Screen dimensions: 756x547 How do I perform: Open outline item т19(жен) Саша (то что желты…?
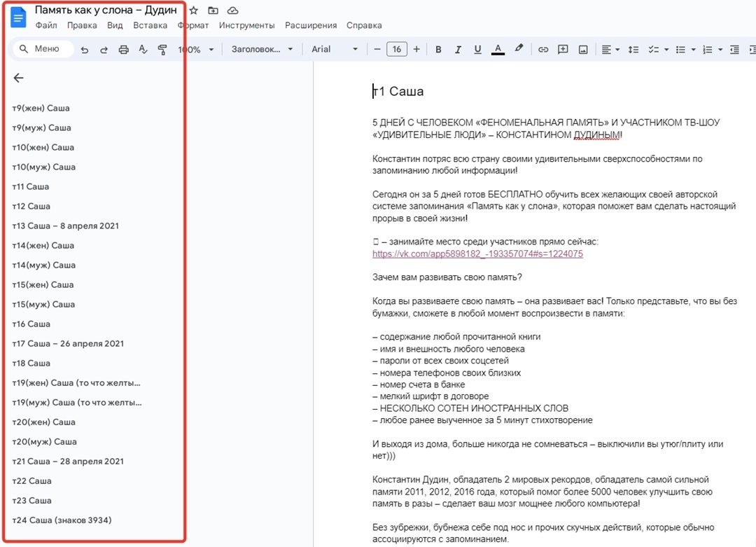(x=76, y=383)
